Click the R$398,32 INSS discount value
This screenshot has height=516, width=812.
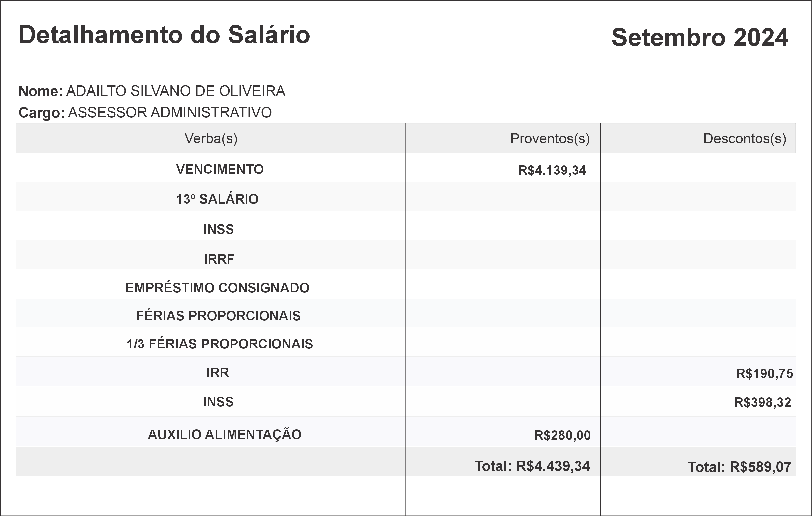click(x=762, y=403)
